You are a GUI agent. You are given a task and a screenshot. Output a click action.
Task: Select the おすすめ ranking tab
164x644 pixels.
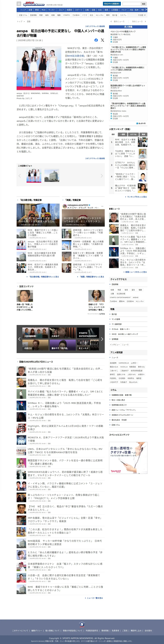(133, 135)
